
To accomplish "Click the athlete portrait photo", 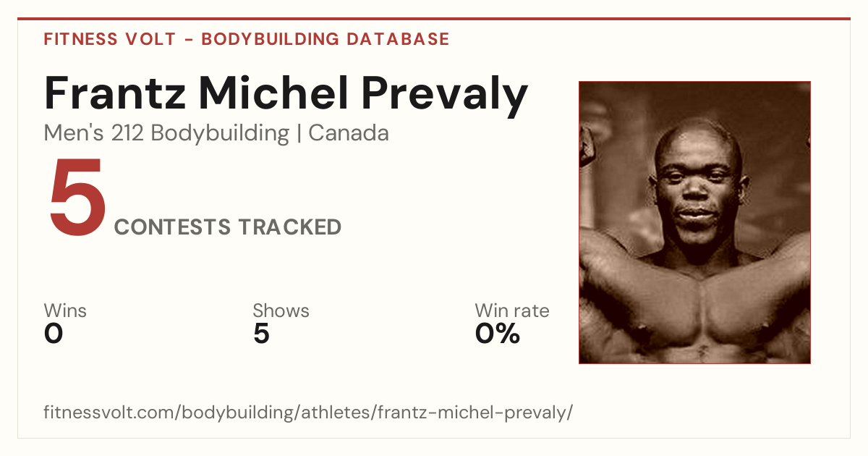I will (x=694, y=222).
